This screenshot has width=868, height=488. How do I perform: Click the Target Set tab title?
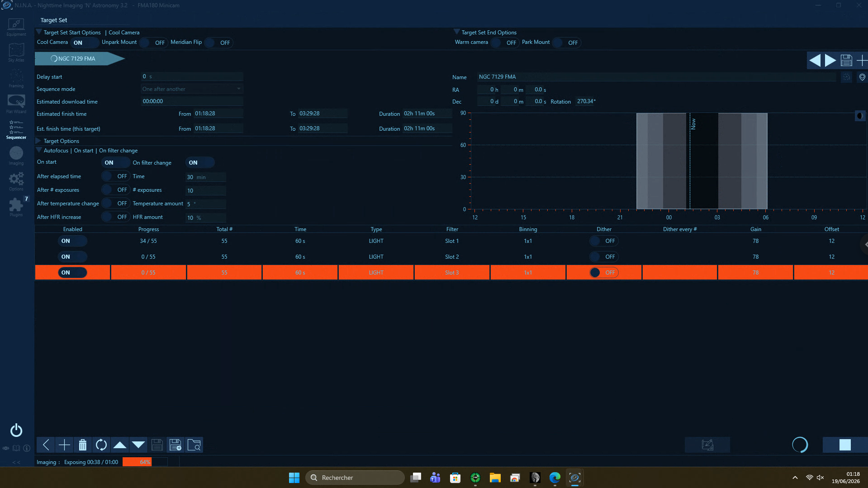pyautogui.click(x=53, y=20)
